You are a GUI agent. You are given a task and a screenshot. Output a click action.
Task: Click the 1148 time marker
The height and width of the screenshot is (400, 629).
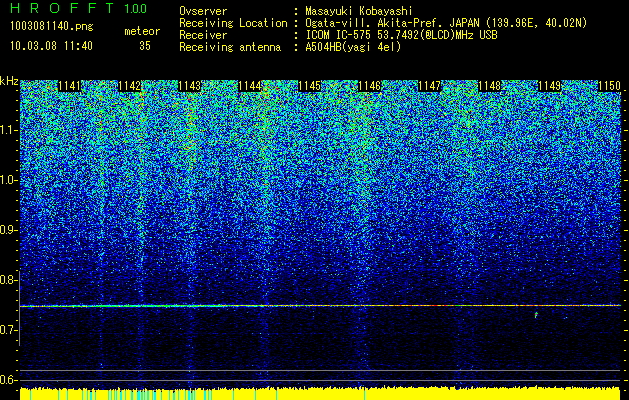pyautogui.click(x=490, y=86)
